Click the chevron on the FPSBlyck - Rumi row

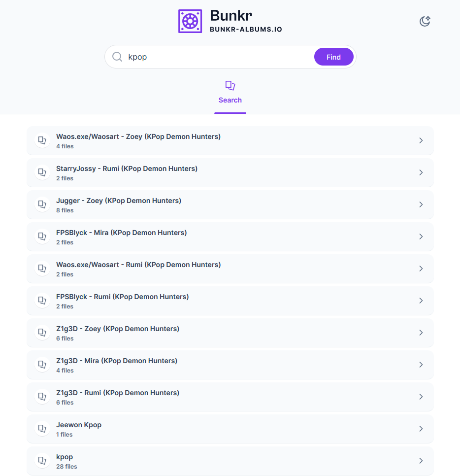(421, 301)
